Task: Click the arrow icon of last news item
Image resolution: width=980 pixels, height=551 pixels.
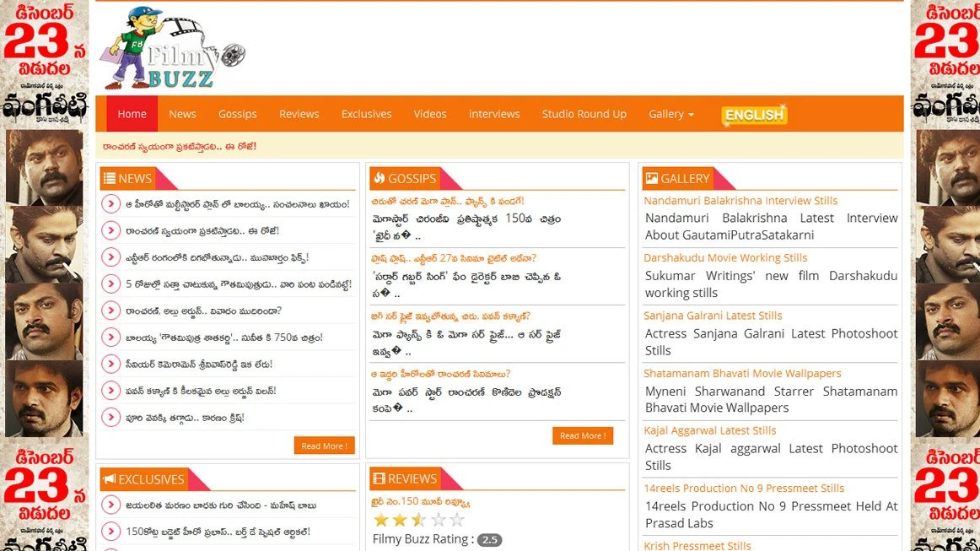Action: 110,418
